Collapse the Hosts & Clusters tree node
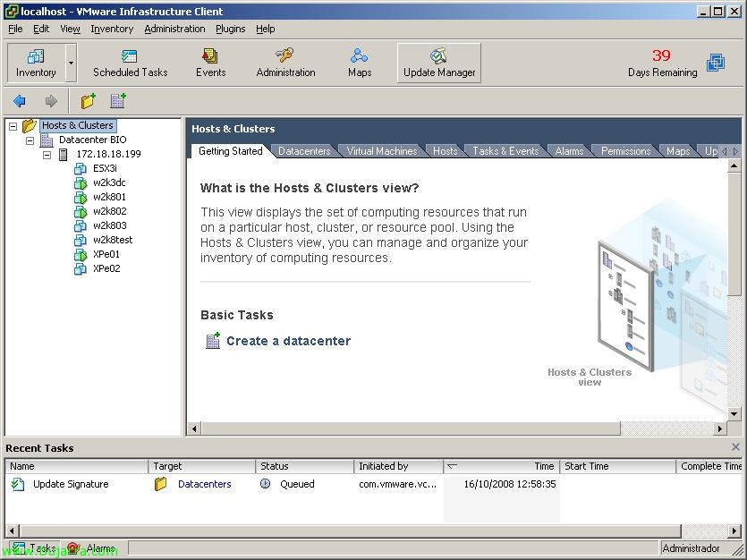The height and width of the screenshot is (560, 747). pyautogui.click(x=13, y=126)
